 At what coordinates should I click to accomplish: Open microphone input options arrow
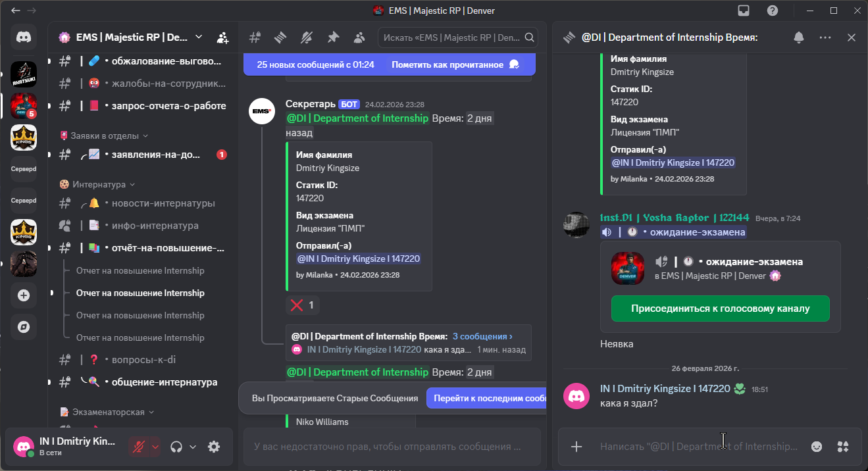(x=155, y=447)
